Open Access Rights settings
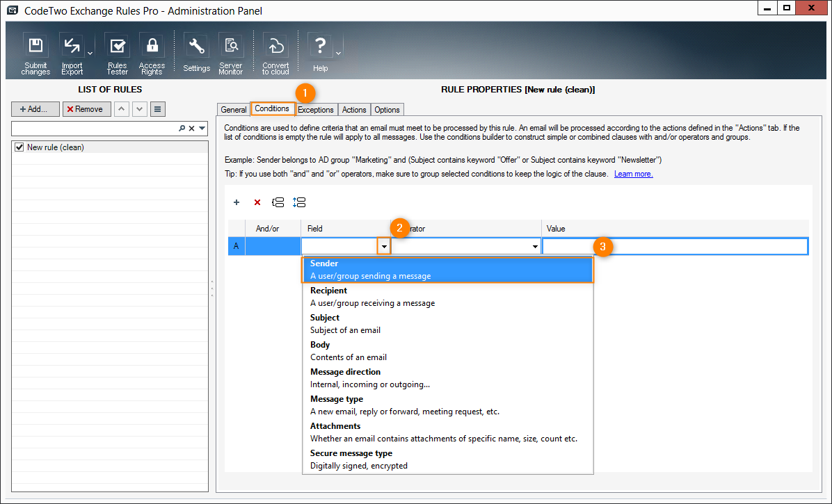Screen dimensions: 832x504 pyautogui.click(x=152, y=54)
